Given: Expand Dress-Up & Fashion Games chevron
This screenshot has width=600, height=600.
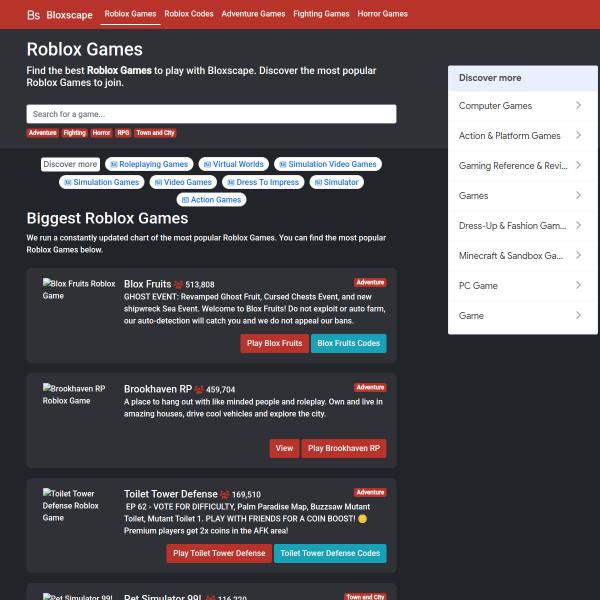Looking at the screenshot, I should [578, 225].
